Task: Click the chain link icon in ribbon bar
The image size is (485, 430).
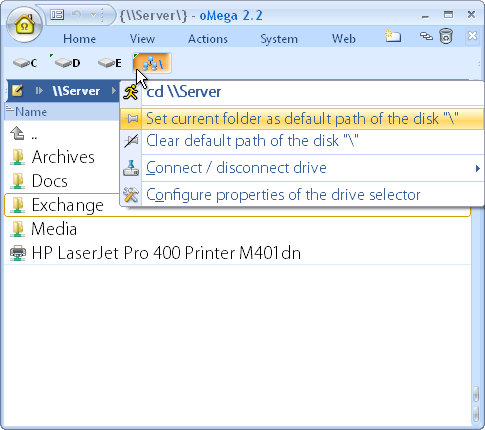Action: [x=426, y=36]
